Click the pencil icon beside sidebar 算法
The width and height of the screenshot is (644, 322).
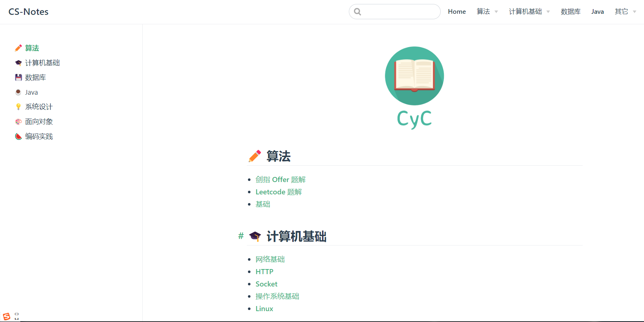click(18, 48)
